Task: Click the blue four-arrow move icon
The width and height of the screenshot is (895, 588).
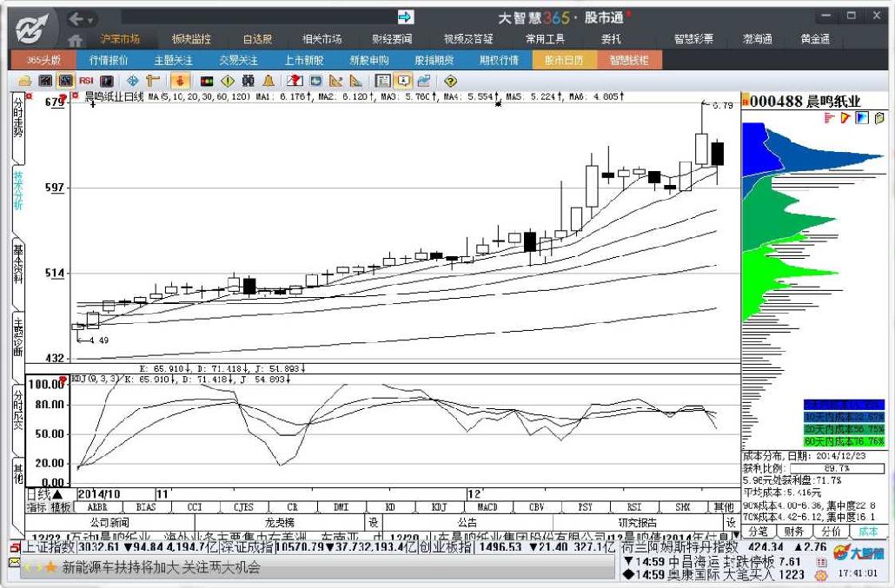Action: [x=132, y=81]
